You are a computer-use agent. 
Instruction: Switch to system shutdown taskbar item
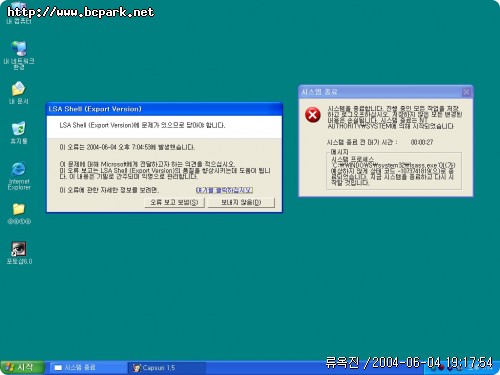click(88, 368)
